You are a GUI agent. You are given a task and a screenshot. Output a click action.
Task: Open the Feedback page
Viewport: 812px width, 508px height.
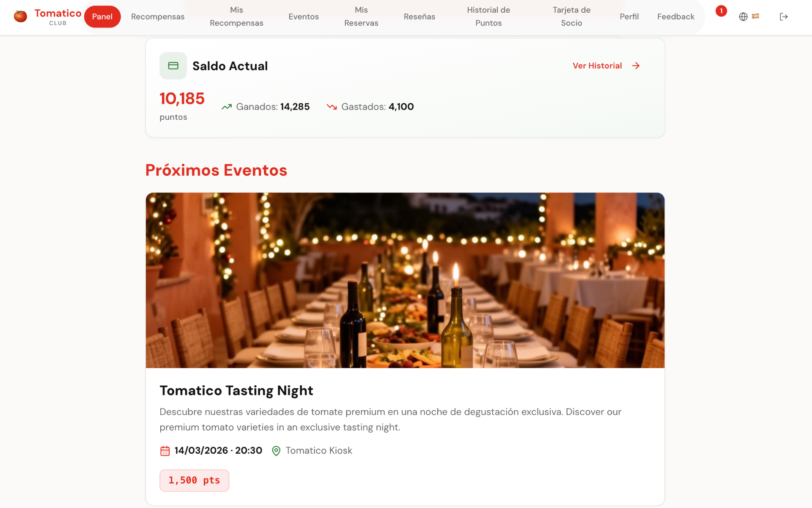[x=676, y=17]
